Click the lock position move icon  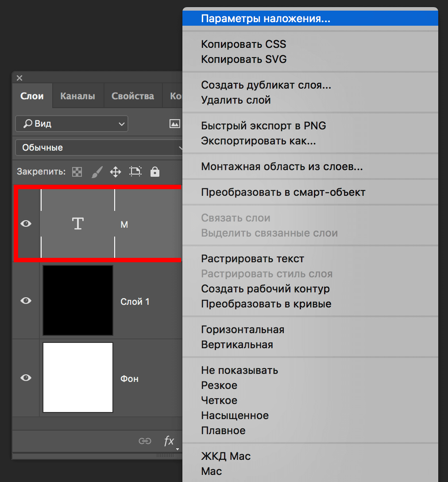(x=116, y=172)
